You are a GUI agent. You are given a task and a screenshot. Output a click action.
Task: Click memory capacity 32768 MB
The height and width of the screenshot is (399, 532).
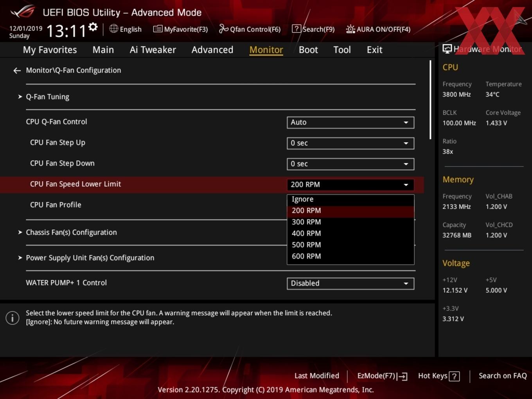click(457, 235)
